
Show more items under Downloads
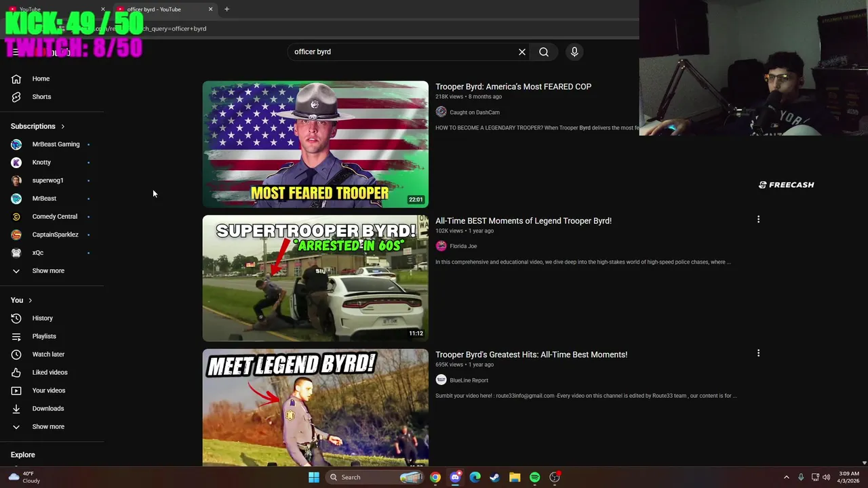point(48,427)
